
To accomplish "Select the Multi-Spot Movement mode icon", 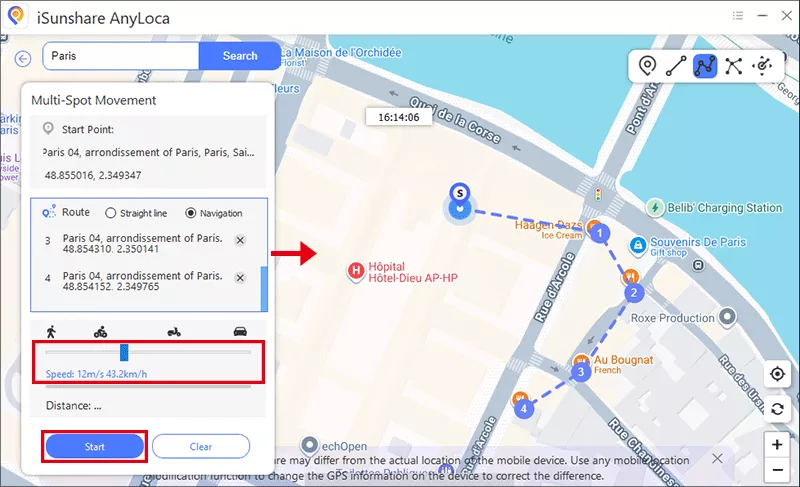I will point(705,66).
